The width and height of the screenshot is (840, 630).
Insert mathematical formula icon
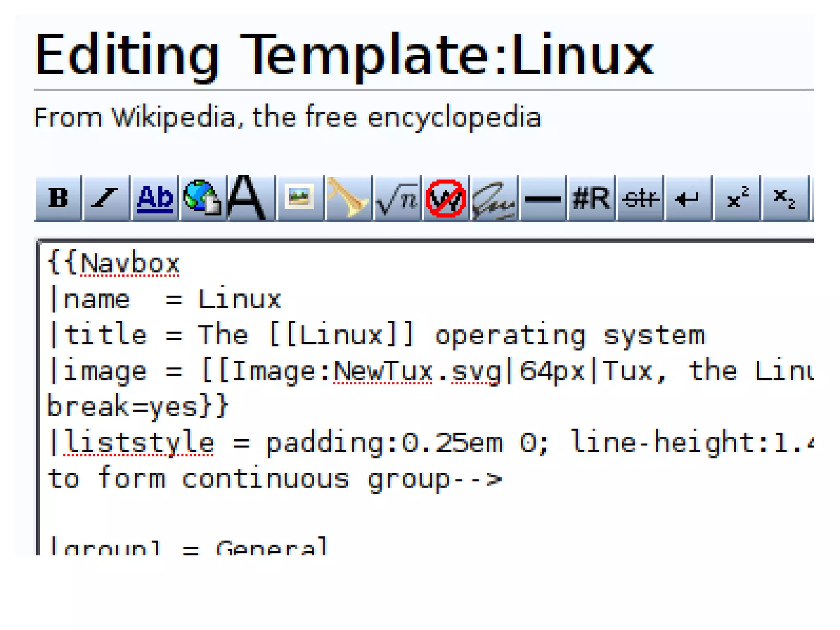[x=397, y=199]
